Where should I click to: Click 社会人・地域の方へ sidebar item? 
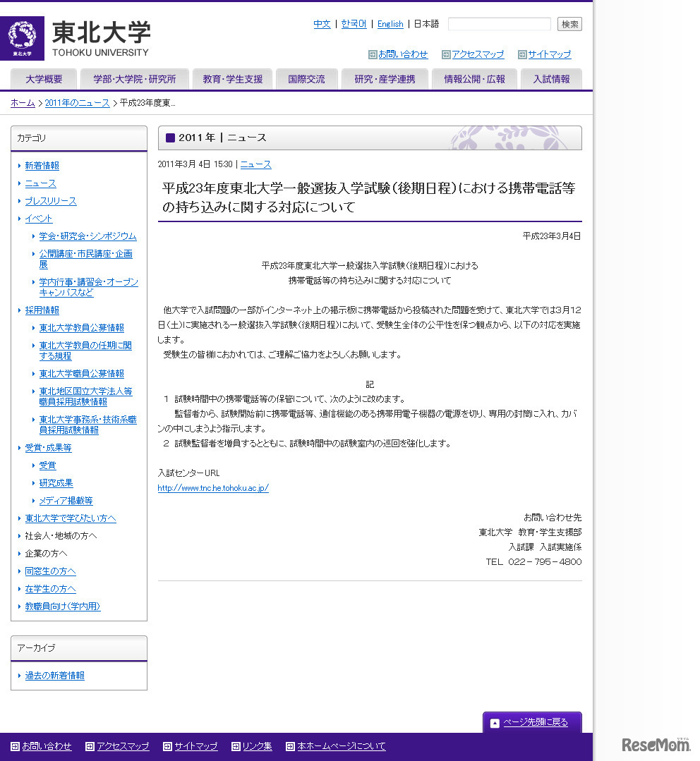click(61, 536)
